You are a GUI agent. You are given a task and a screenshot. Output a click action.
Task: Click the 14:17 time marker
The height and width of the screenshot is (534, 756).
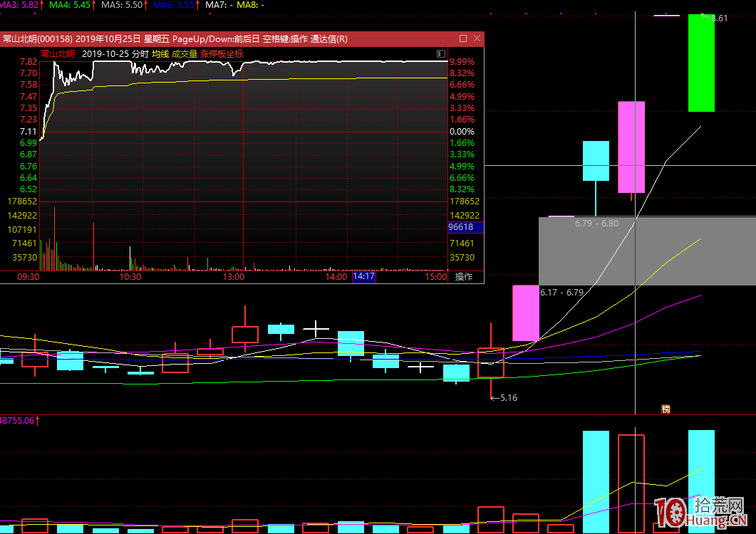tap(364, 277)
